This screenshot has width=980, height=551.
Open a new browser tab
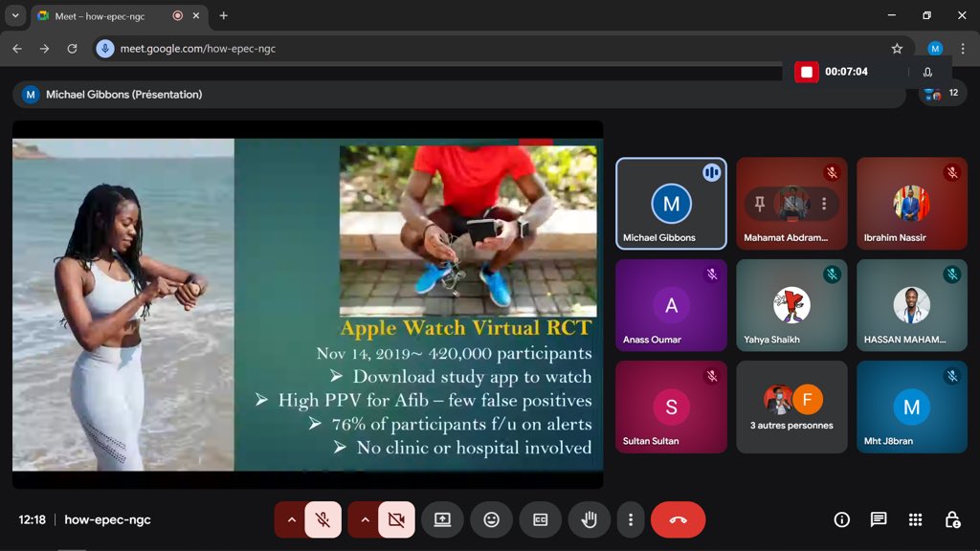(x=223, y=15)
